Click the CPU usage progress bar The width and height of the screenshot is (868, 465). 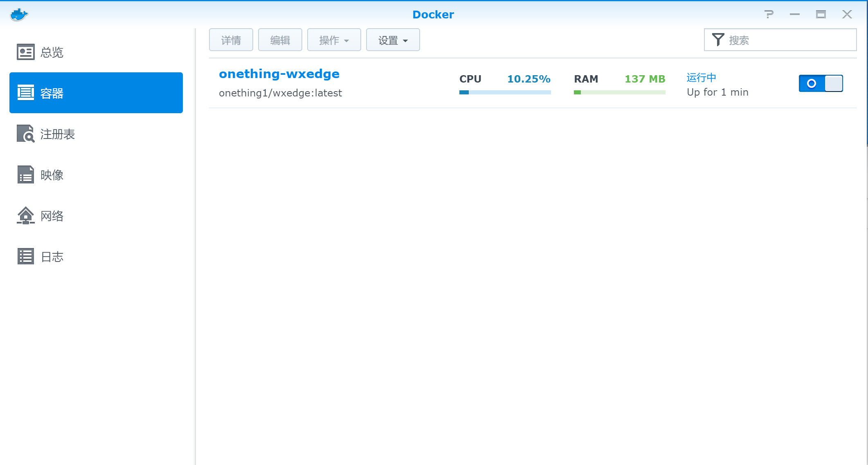click(x=505, y=92)
